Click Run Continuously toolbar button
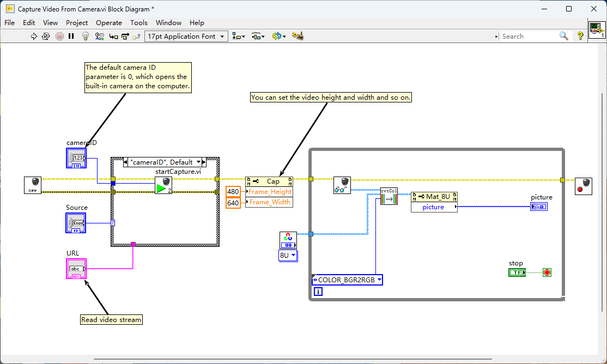 46,36
